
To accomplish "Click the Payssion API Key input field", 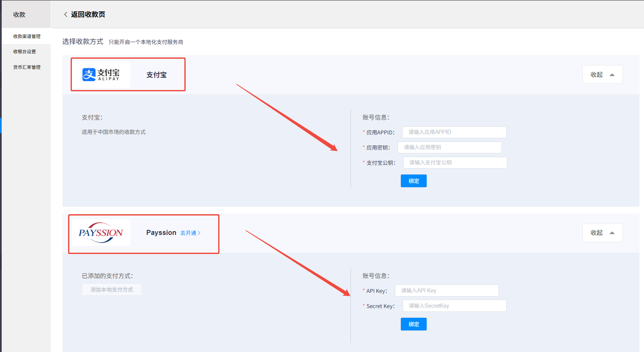I will tap(447, 291).
